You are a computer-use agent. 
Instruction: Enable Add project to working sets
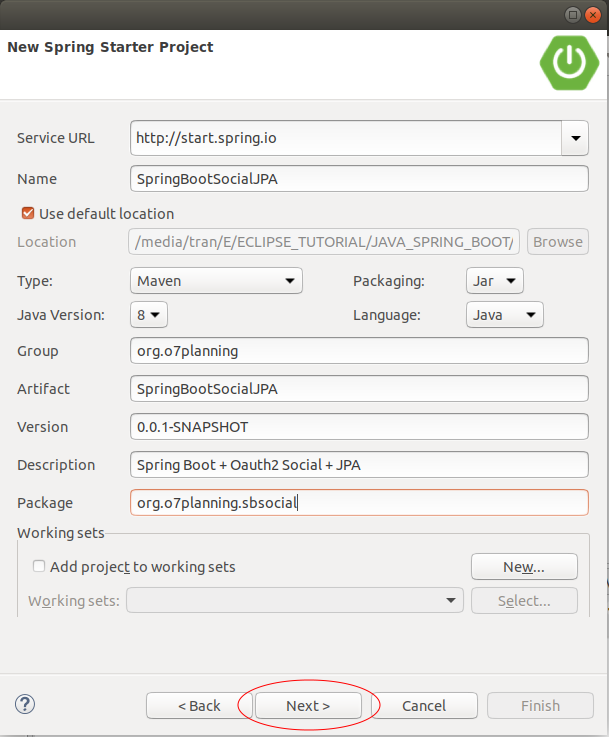pos(39,566)
